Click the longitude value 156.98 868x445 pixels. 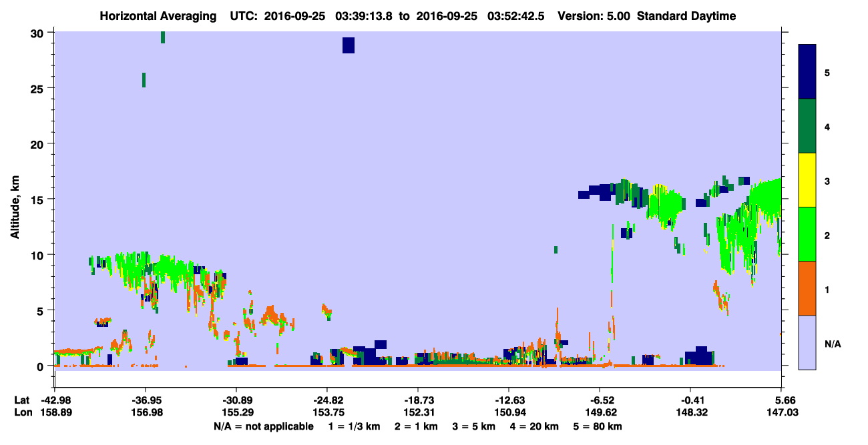point(146,413)
